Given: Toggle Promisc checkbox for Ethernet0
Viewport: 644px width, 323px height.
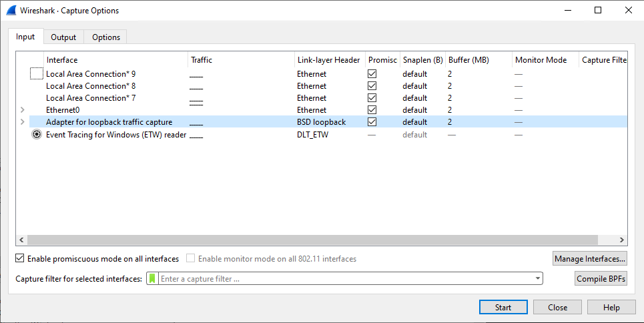Looking at the screenshot, I should 372,109.
